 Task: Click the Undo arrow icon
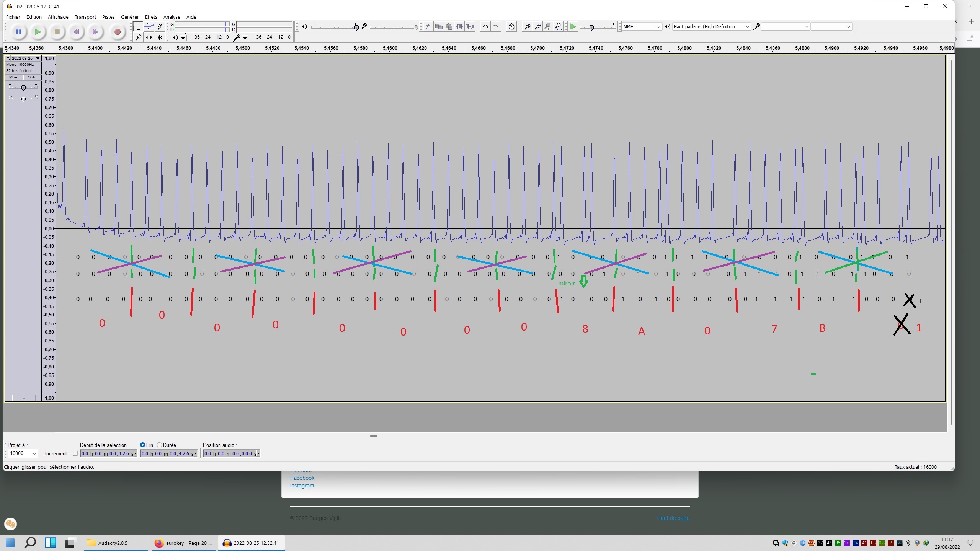(485, 26)
